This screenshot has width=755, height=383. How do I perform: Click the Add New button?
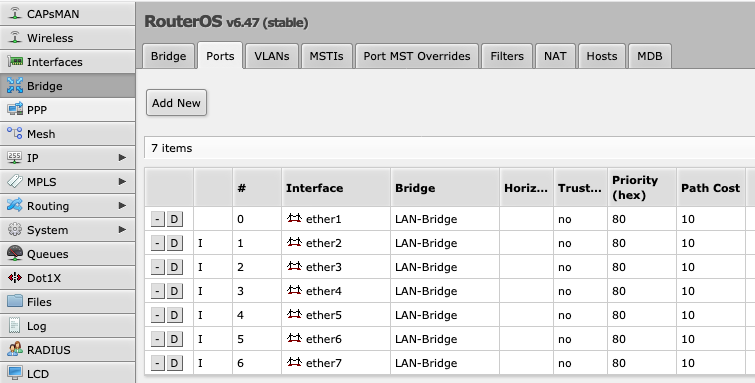tap(176, 103)
